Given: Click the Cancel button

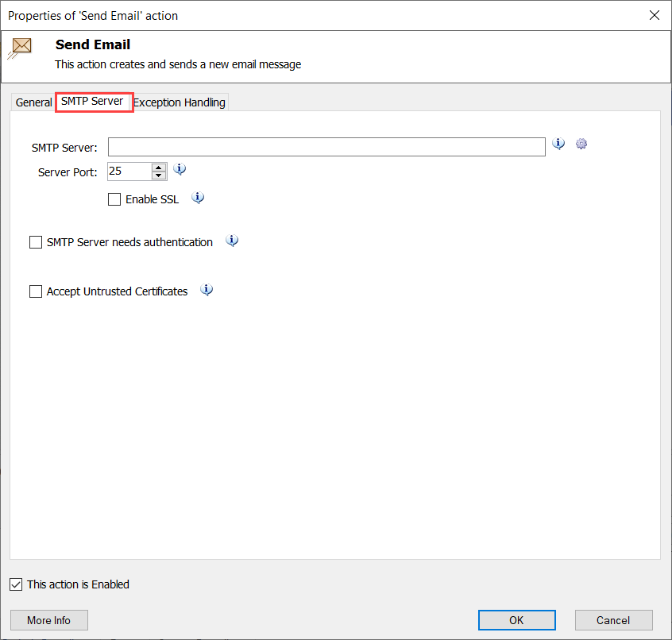Looking at the screenshot, I should pyautogui.click(x=613, y=620).
